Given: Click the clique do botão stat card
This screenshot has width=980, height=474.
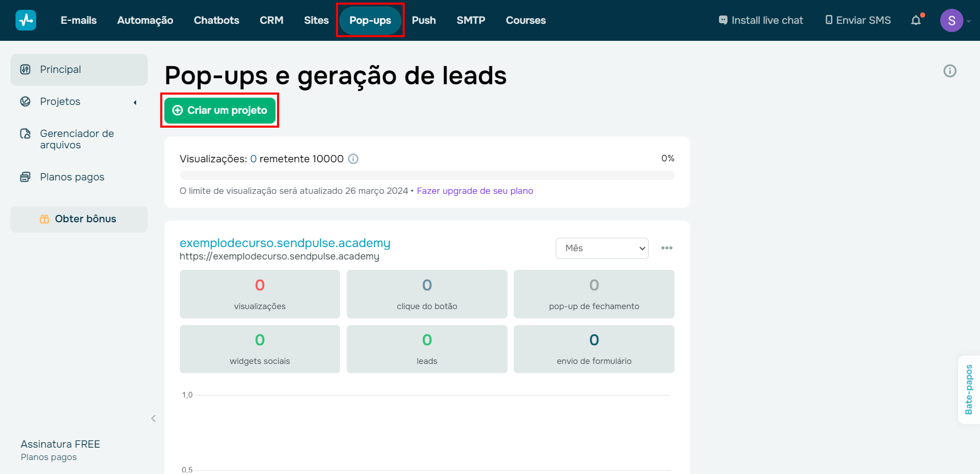Looking at the screenshot, I should (427, 294).
